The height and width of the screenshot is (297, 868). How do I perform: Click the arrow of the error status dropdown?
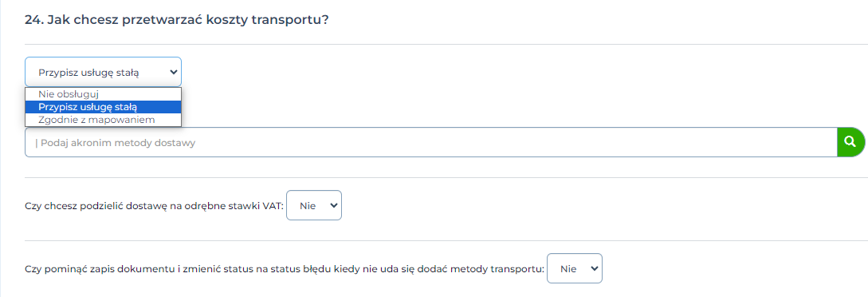pyautogui.click(x=595, y=268)
